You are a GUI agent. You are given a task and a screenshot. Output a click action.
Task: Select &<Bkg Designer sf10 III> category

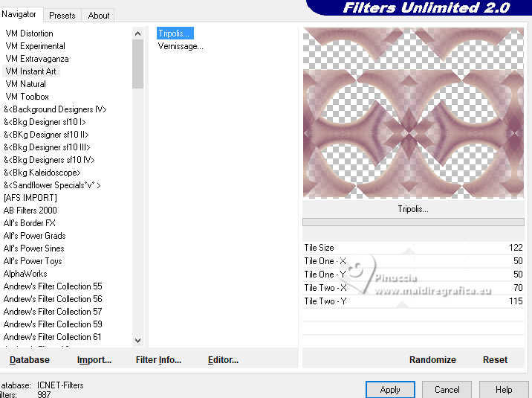tap(47, 147)
